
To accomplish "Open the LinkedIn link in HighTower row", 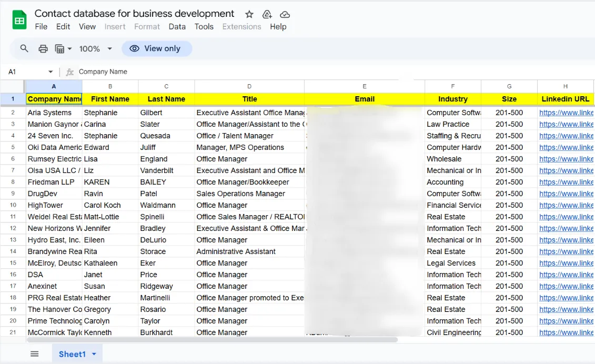I will [x=566, y=205].
